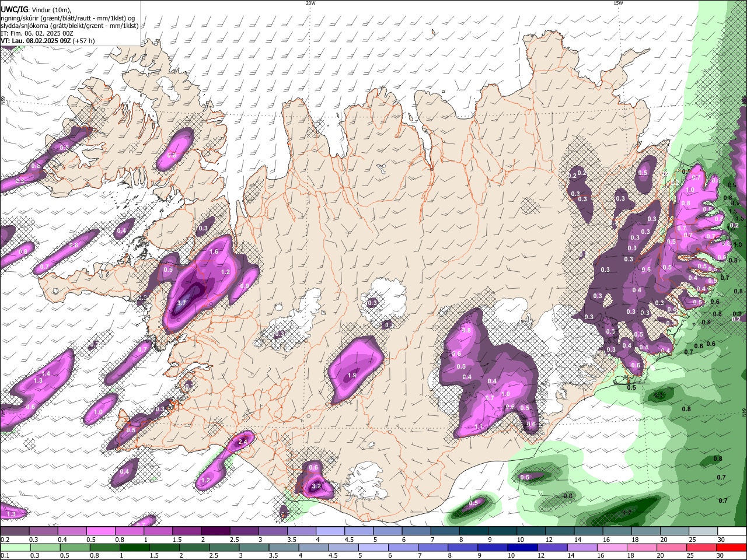The image size is (747, 560).
Task: Click the '0.1' label in the bottom legend row
Action: pos(5,556)
